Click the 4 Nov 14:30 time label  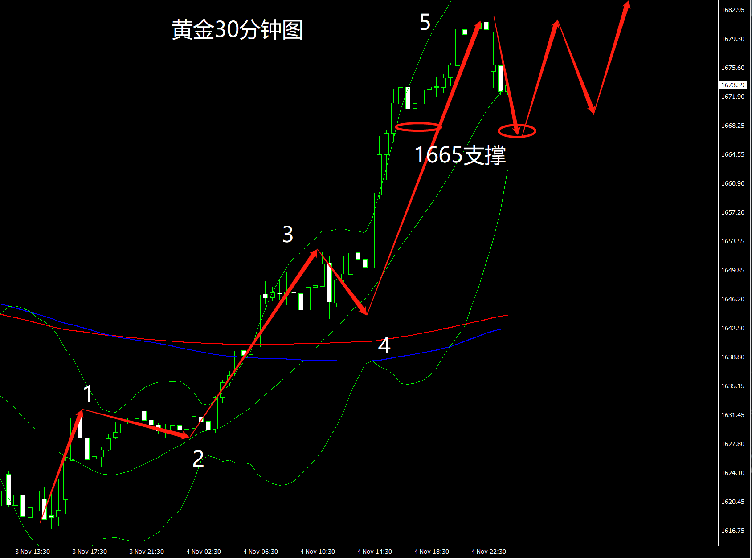point(375,552)
